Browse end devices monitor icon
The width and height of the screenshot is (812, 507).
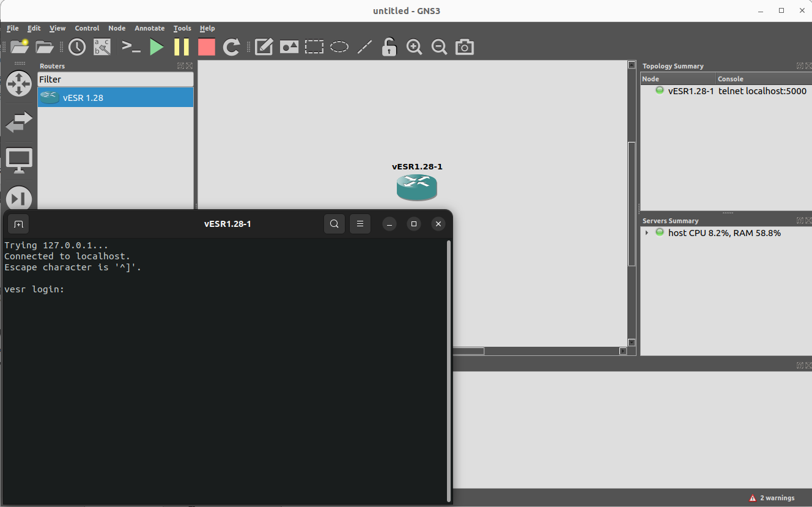(x=19, y=160)
